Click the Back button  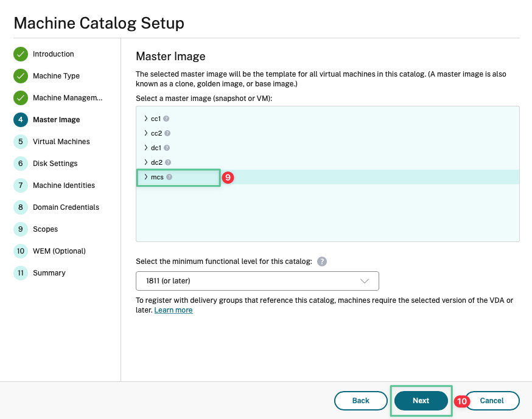[361, 401]
